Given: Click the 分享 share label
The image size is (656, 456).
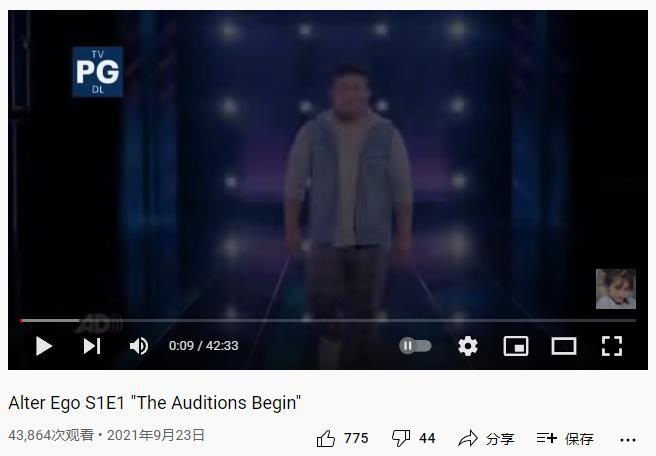Looking at the screenshot, I should point(500,438).
